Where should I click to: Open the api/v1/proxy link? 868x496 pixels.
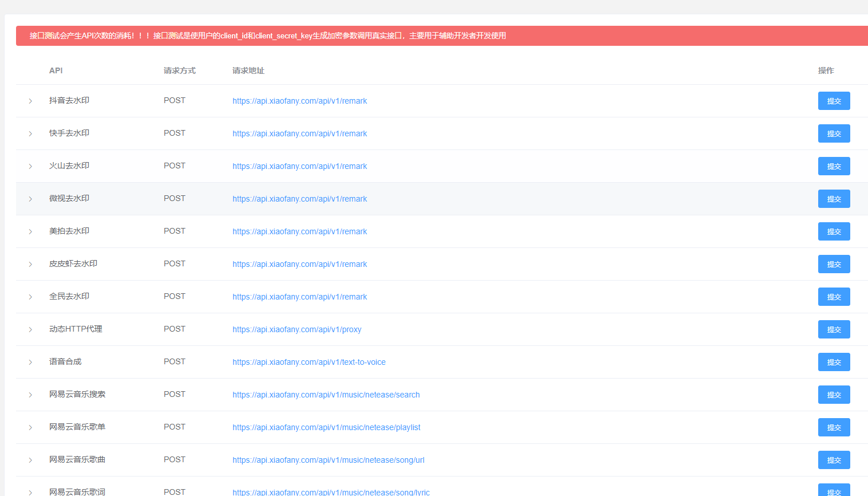pos(297,329)
